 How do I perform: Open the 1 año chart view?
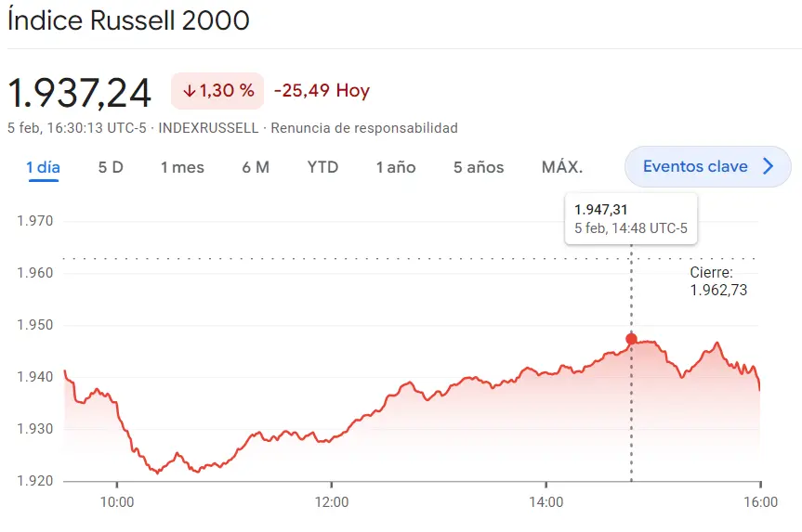396,167
